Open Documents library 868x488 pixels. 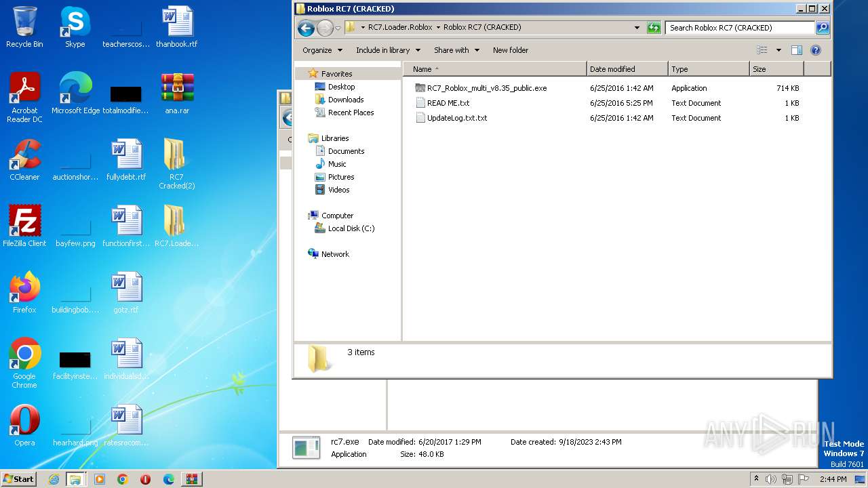tap(346, 151)
